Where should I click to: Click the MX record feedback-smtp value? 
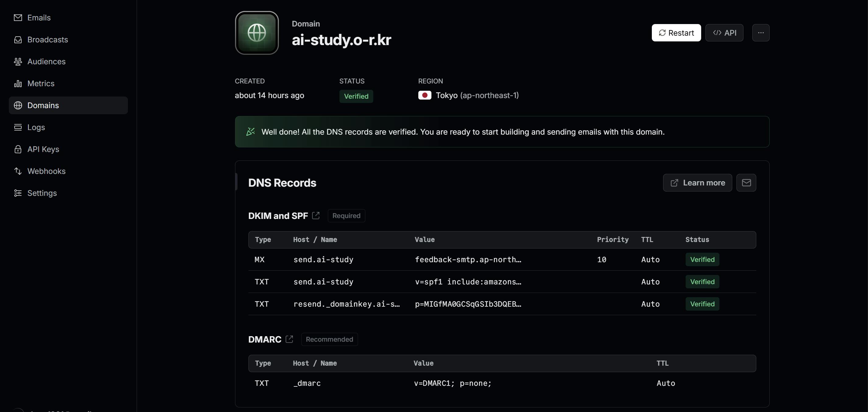468,260
